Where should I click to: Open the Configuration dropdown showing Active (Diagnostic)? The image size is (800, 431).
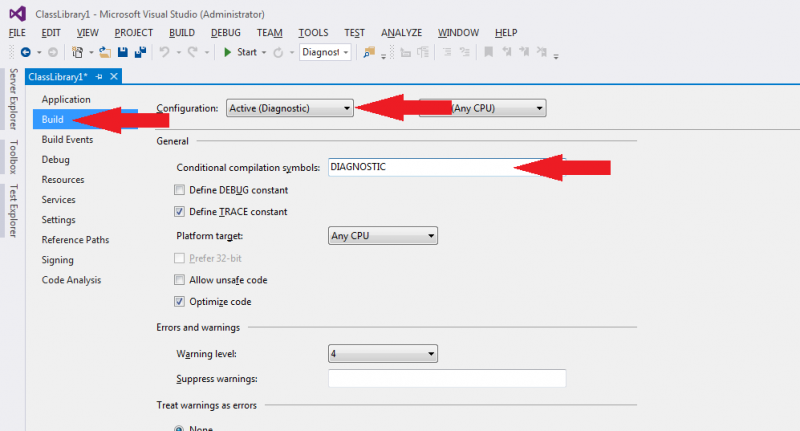(290, 108)
